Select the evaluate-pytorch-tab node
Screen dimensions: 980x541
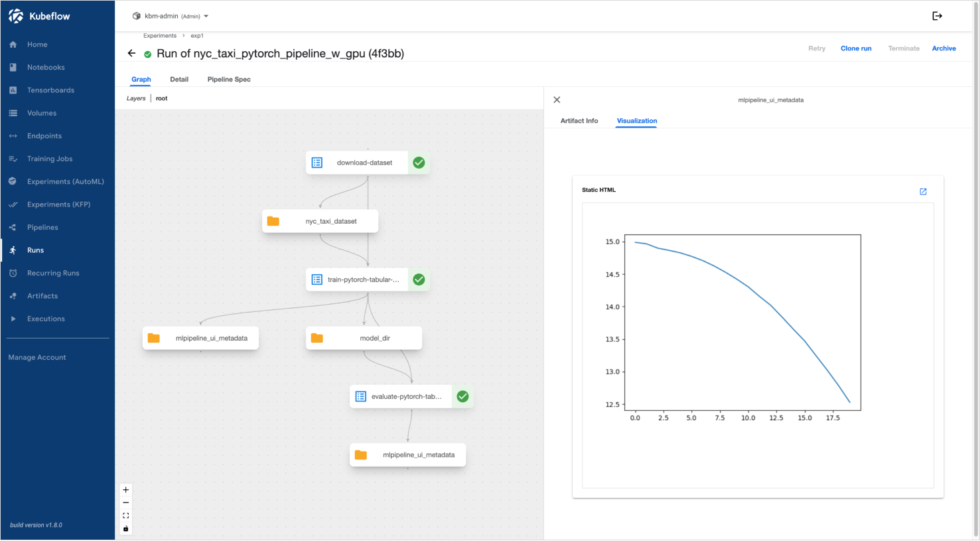[411, 396]
